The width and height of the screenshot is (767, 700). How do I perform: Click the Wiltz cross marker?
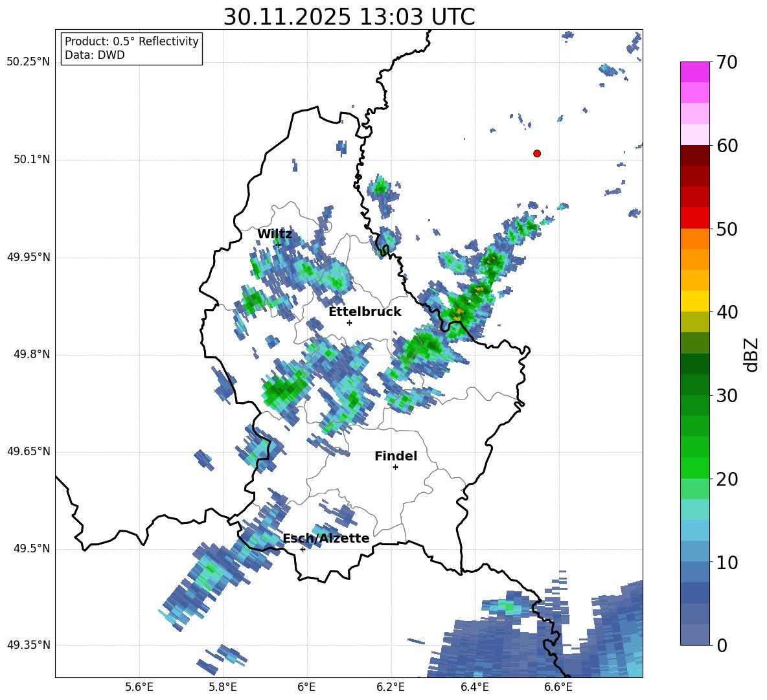(279, 245)
